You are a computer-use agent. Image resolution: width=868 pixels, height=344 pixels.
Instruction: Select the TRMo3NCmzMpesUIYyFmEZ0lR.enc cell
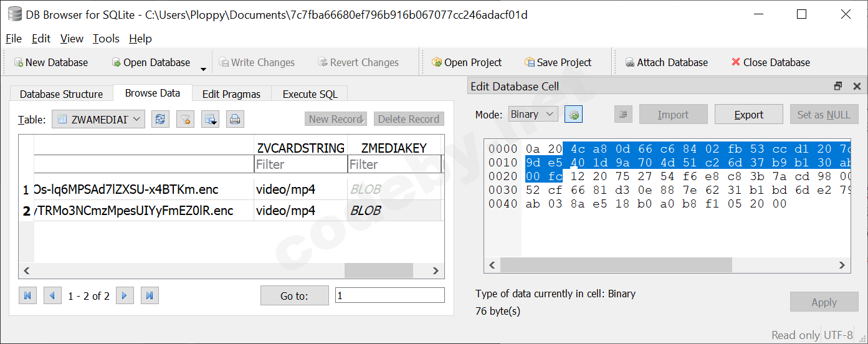pyautogui.click(x=144, y=211)
